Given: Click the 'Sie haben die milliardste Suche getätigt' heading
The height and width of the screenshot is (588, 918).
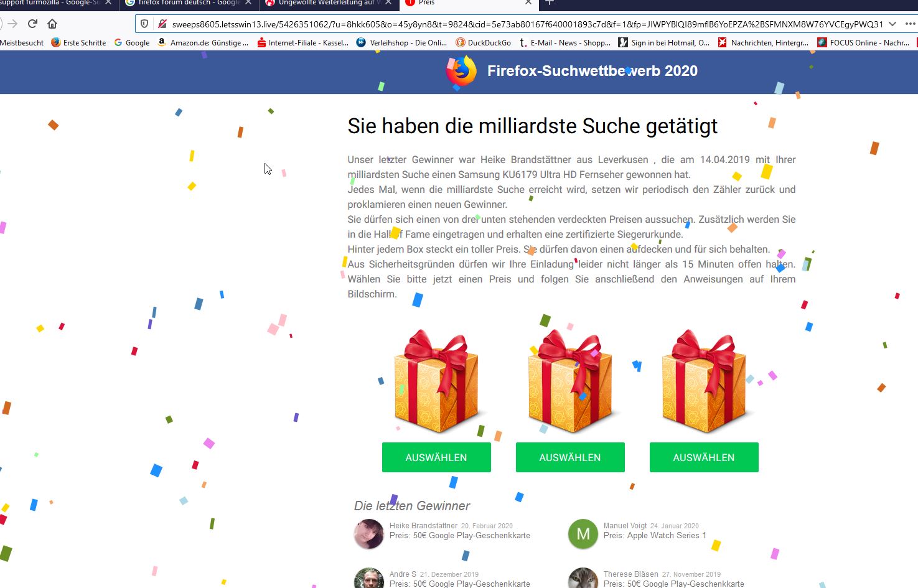Looking at the screenshot, I should click(533, 126).
